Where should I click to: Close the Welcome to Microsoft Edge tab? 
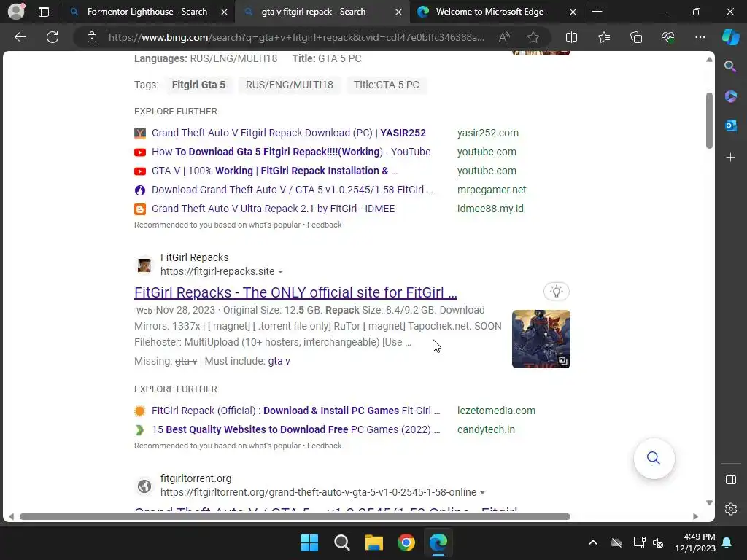[573, 12]
